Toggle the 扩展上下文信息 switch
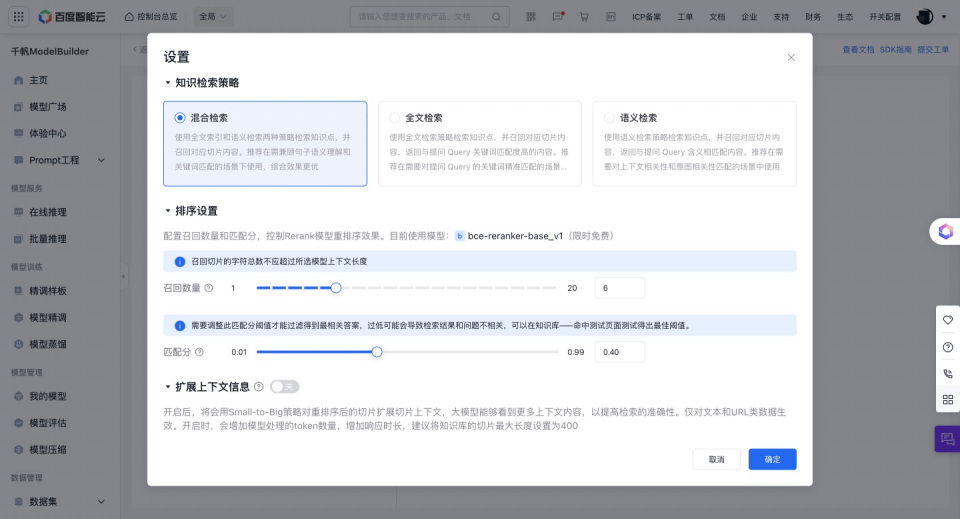 coord(284,387)
